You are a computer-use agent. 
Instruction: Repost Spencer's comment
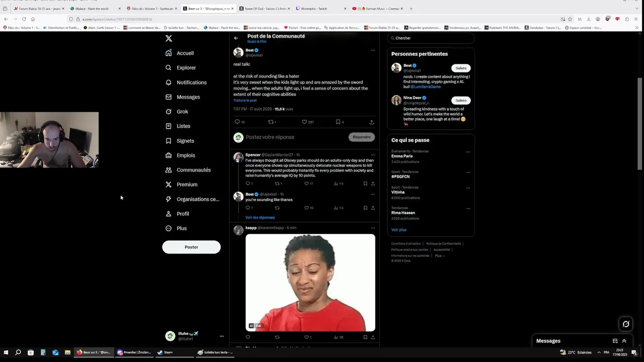pos(278,184)
